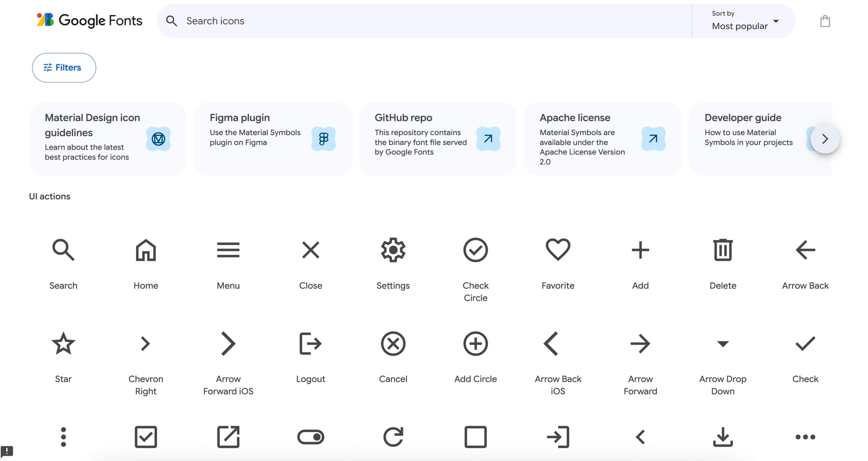The image size is (868, 461).
Task: Pick the empty checkbox square icon
Action: tap(475, 437)
